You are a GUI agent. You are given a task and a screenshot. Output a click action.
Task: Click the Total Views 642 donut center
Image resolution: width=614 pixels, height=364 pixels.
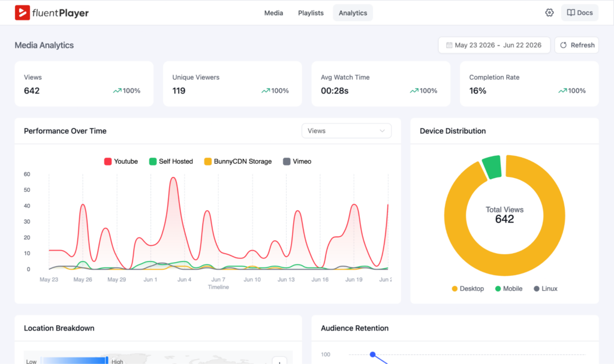pyautogui.click(x=504, y=215)
